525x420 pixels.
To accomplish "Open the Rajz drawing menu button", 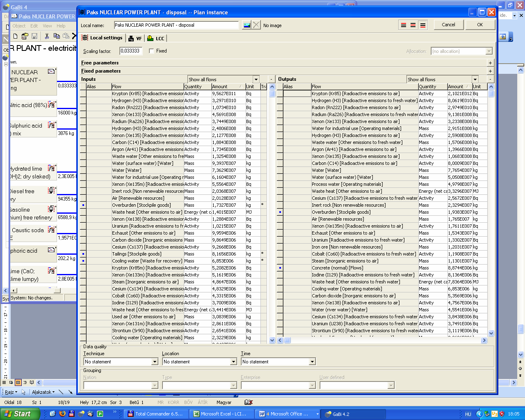I will [x=11, y=392].
